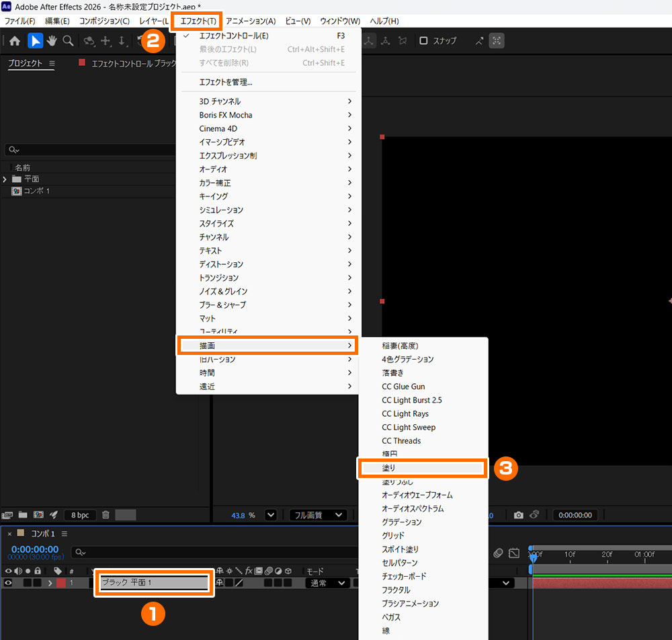Click the Home icon in the toolbar
This screenshot has height=640, width=672.
14,40
